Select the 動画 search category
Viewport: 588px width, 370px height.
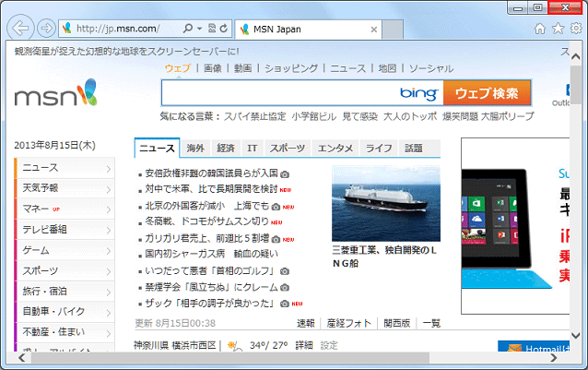point(243,68)
